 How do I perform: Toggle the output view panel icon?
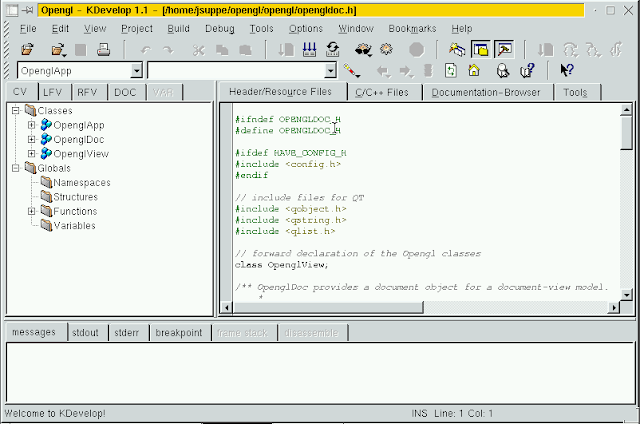tap(504, 50)
